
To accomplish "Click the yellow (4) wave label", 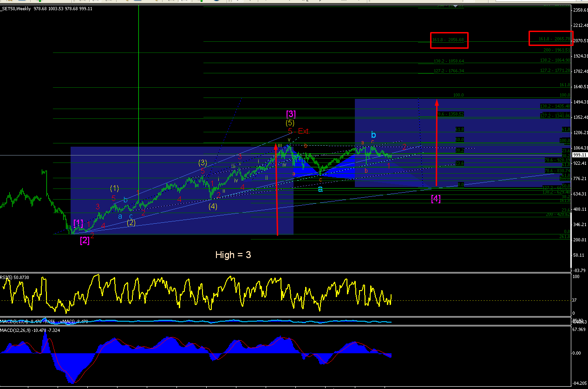I will (213, 207).
